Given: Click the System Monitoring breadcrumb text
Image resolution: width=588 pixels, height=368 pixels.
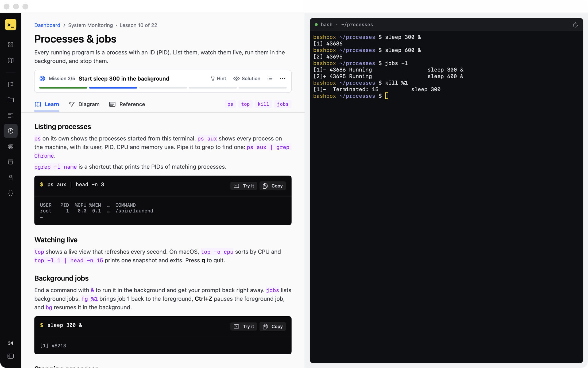Looking at the screenshot, I should click(x=91, y=25).
